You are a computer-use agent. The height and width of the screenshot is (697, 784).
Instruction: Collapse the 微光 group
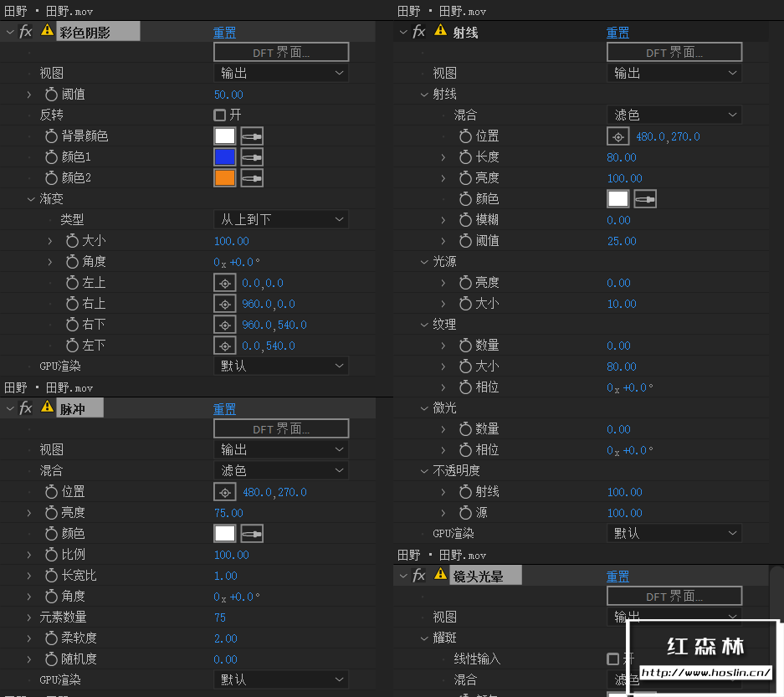(x=424, y=408)
